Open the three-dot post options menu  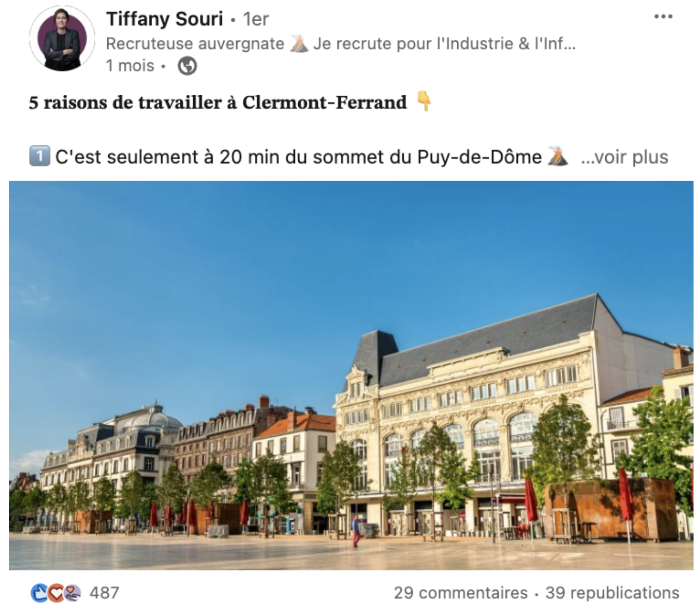click(663, 17)
